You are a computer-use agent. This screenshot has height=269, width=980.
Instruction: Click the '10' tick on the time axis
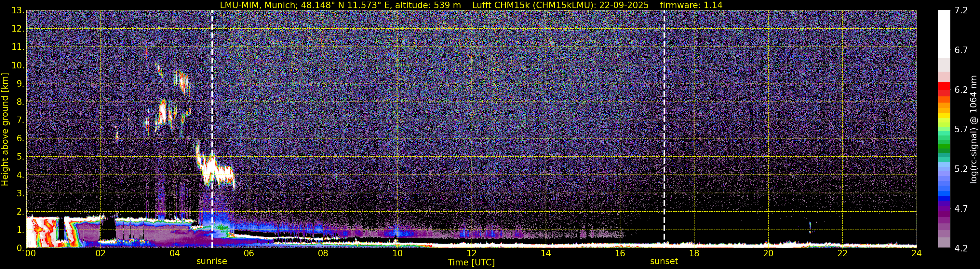397,253
